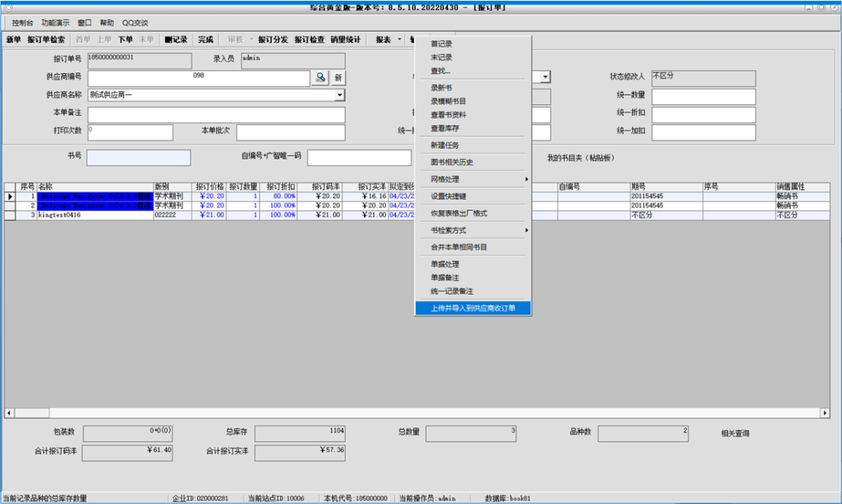Screen dimensions: 842x504
Task: Click the 相关查询 link
Action: (x=735, y=433)
